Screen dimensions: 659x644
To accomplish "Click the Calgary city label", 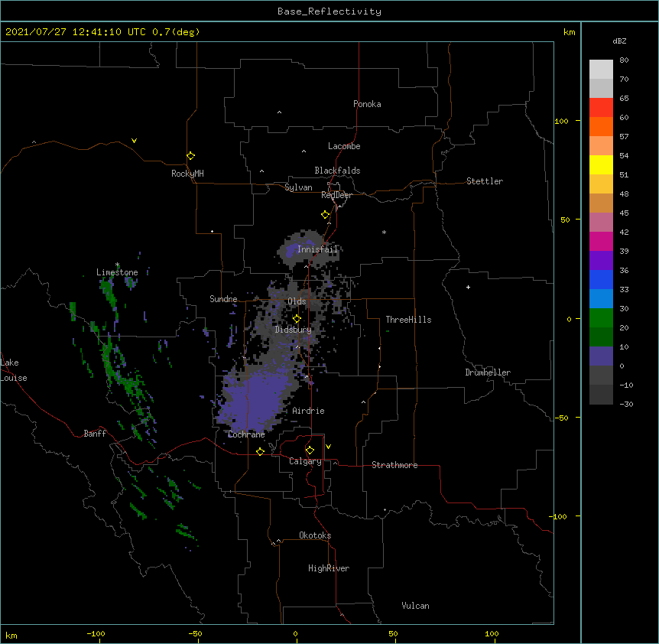I will click(x=305, y=461).
